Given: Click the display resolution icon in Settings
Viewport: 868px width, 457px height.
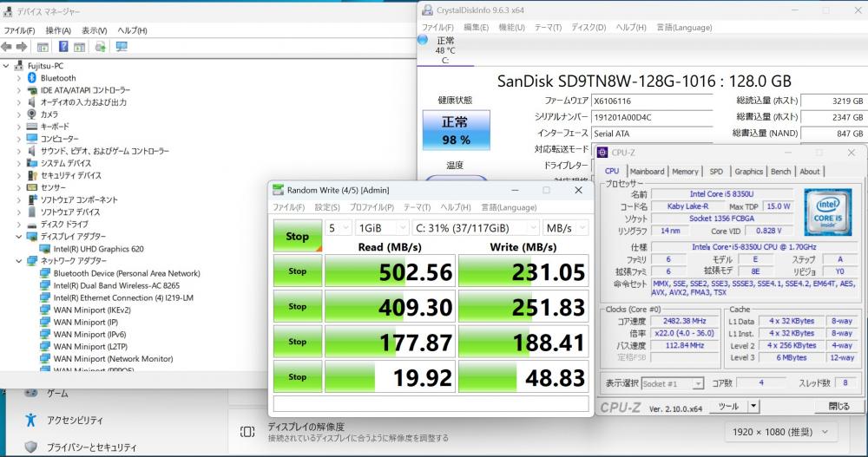Looking at the screenshot, I should [247, 432].
